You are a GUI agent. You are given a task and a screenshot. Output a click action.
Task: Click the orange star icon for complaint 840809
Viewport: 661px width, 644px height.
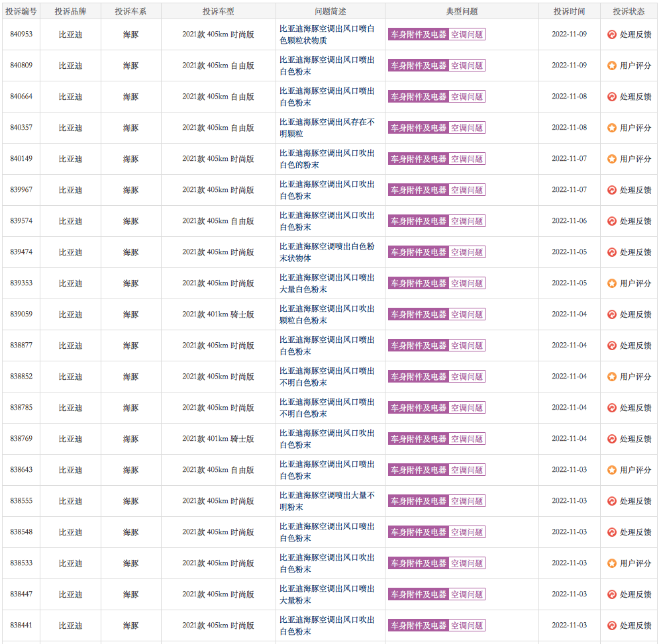click(612, 66)
